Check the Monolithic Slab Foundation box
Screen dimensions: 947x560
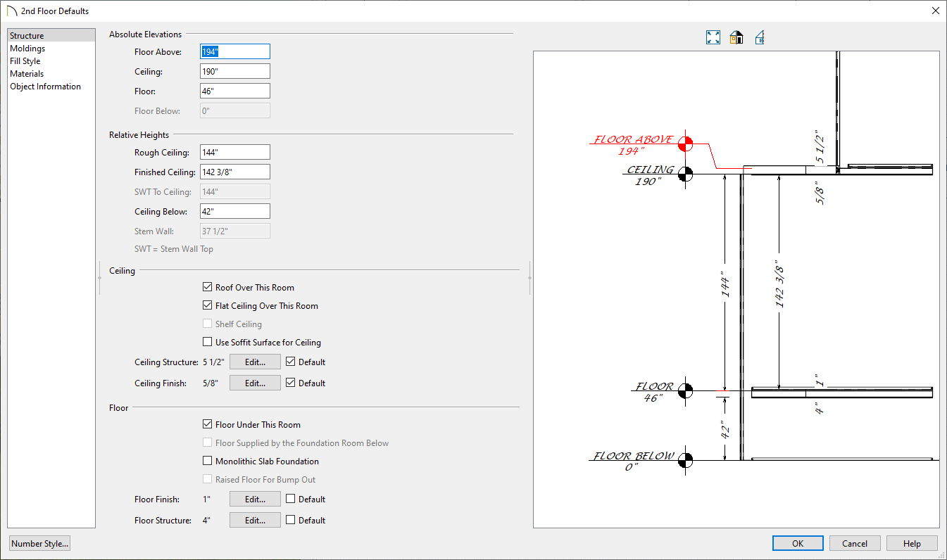[x=207, y=461]
